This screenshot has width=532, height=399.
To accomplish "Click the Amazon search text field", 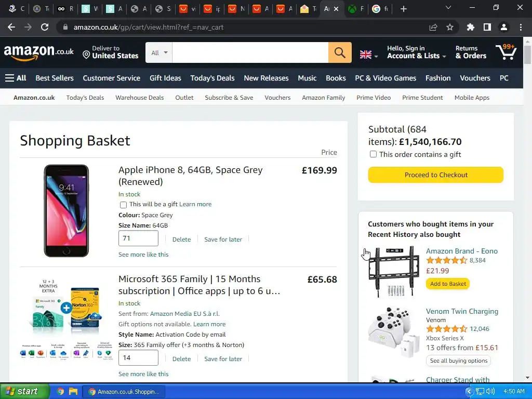I will pos(250,52).
